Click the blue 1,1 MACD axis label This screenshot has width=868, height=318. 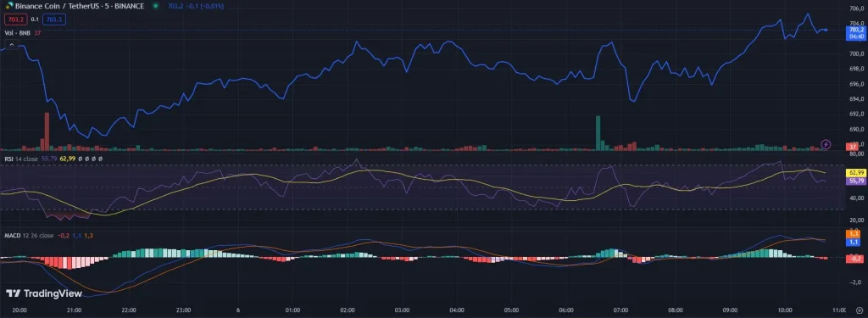click(x=853, y=242)
